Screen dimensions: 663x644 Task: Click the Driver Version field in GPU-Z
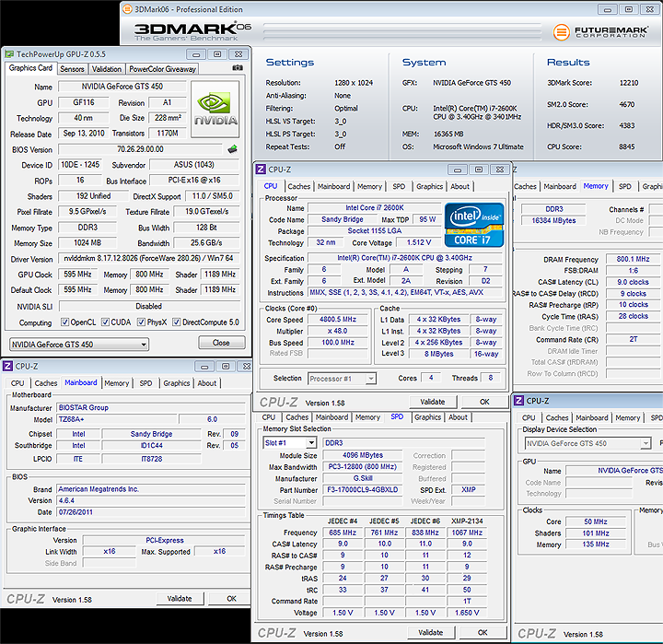pos(149,258)
